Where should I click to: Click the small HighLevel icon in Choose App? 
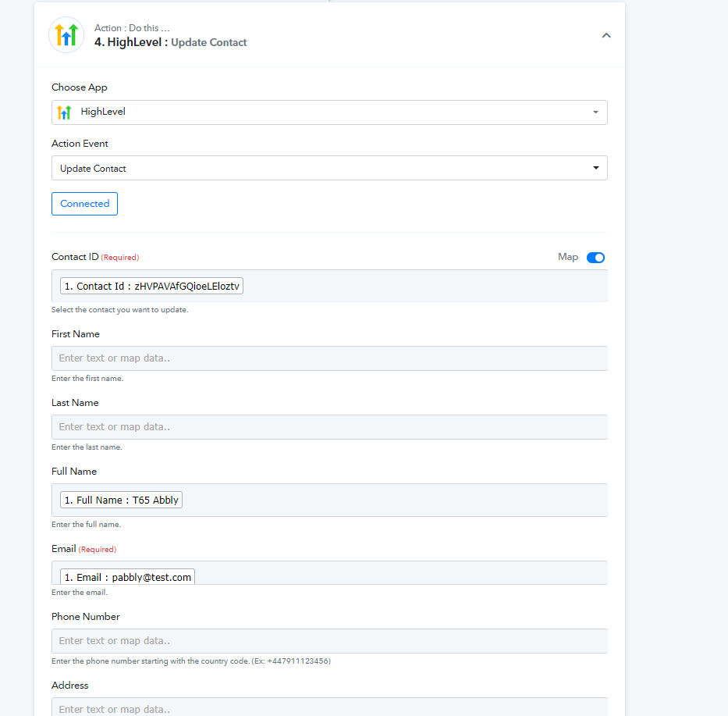[x=64, y=112]
